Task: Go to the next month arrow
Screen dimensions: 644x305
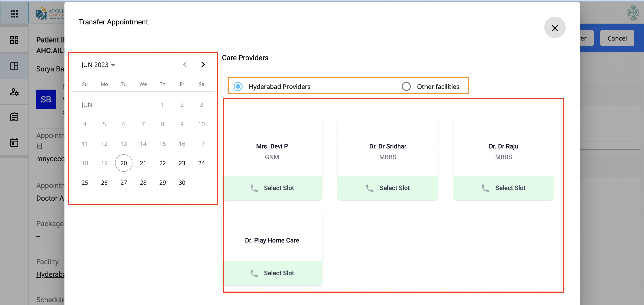Action: 203,64
